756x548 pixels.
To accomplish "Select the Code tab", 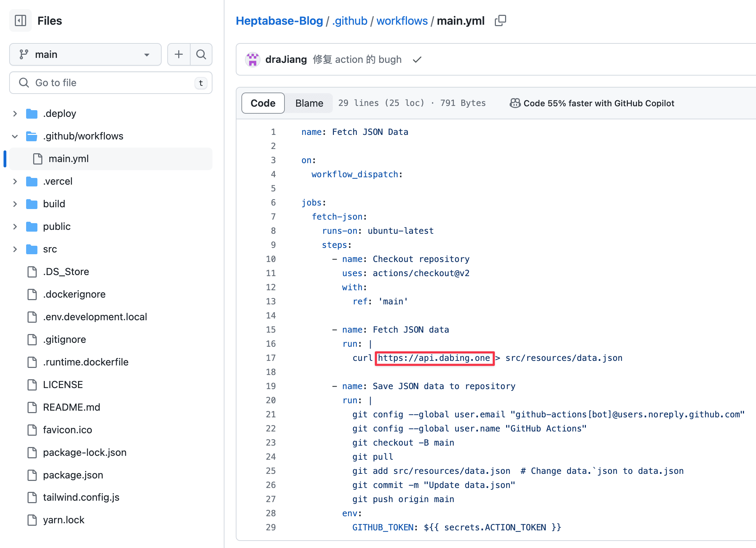I will pos(263,103).
